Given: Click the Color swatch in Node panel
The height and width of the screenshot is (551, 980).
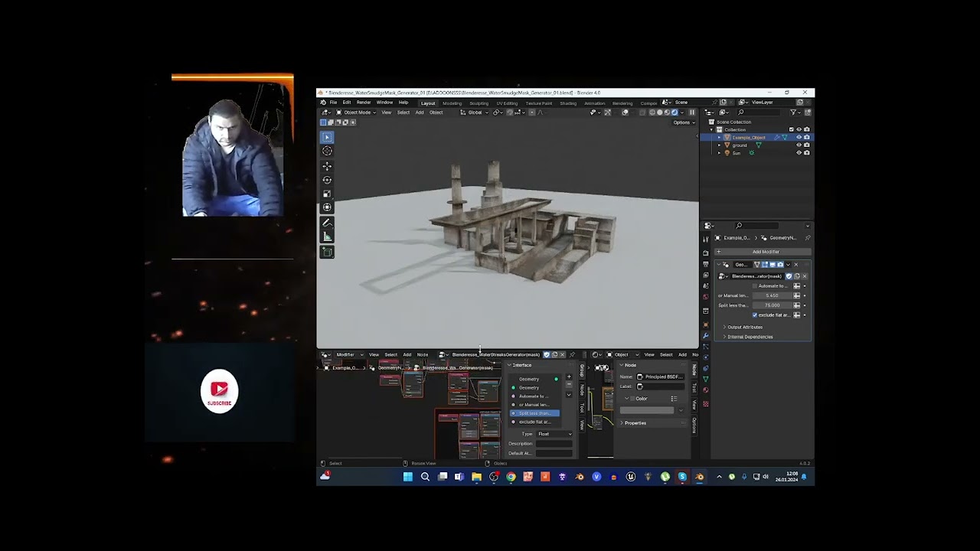Looking at the screenshot, I should pyautogui.click(x=647, y=410).
